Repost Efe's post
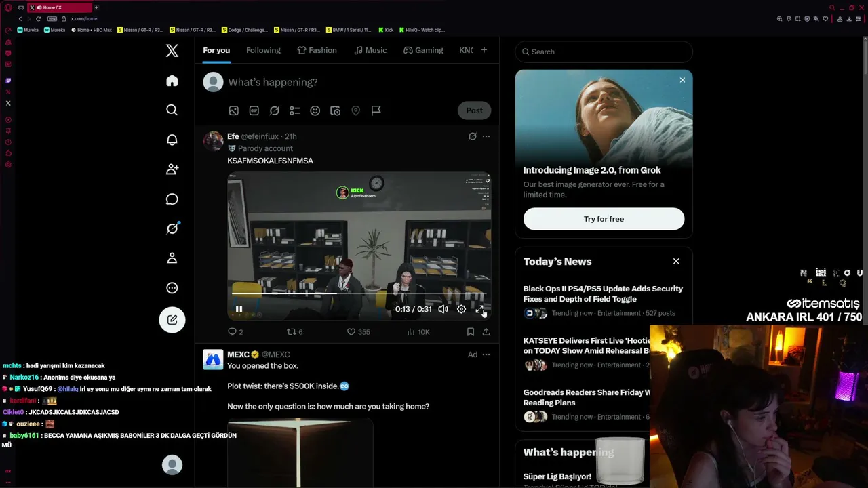The image size is (868, 488). [294, 332]
